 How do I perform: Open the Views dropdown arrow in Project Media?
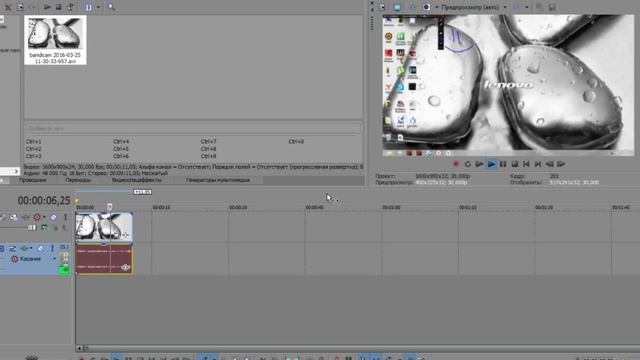[98, 7]
